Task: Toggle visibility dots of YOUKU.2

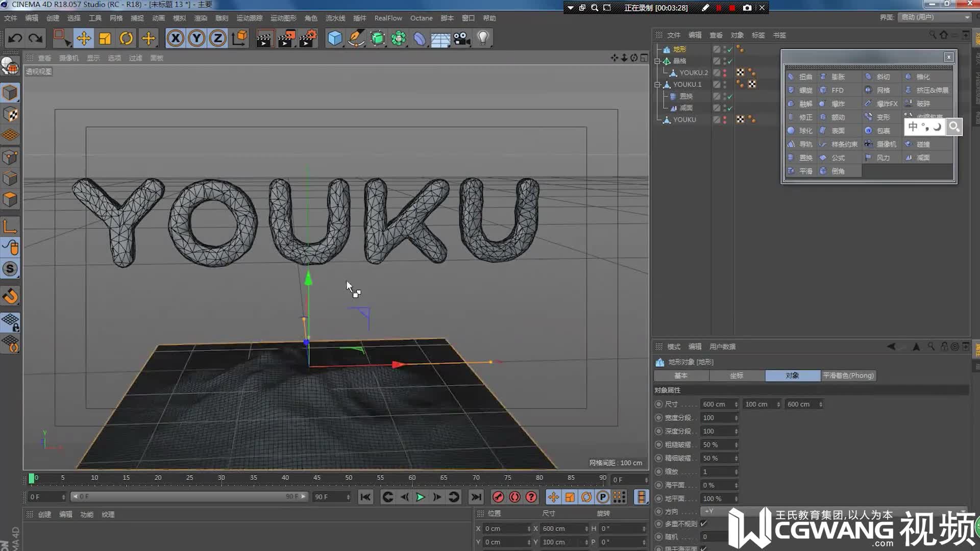Action: (x=725, y=73)
